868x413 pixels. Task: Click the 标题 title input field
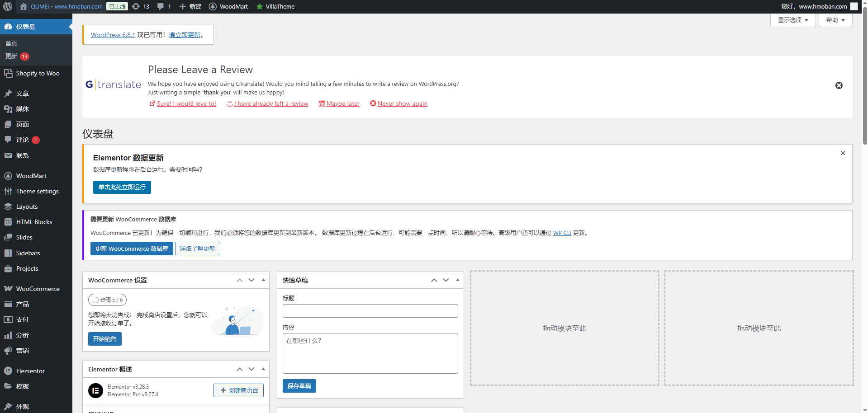click(x=370, y=311)
